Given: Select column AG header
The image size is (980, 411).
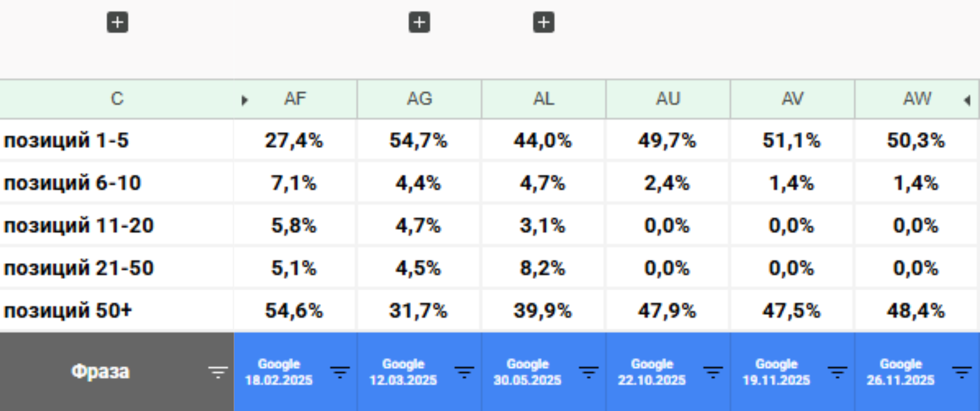Looking at the screenshot, I should tap(419, 99).
